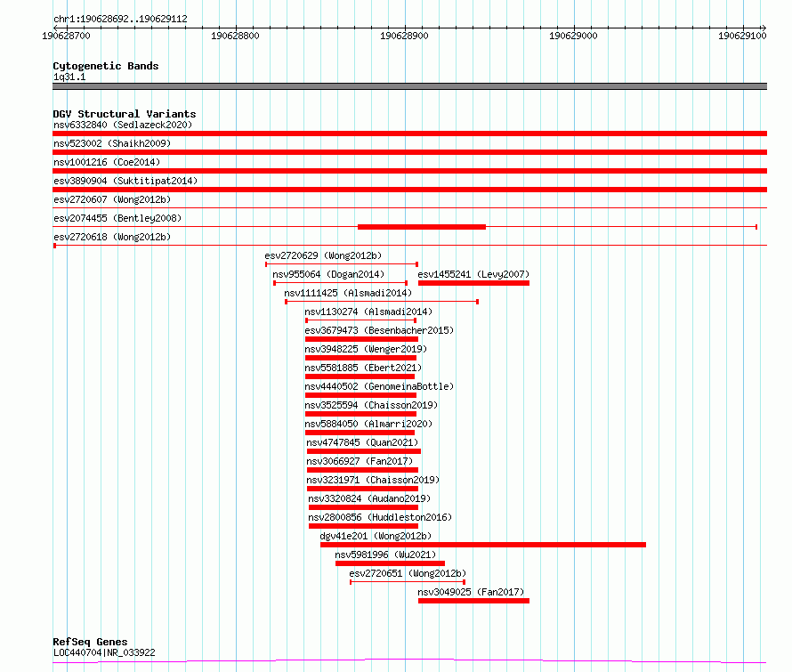Select nsv3948225 (Wenger2019) label
The height and width of the screenshot is (672, 792).
(366, 349)
